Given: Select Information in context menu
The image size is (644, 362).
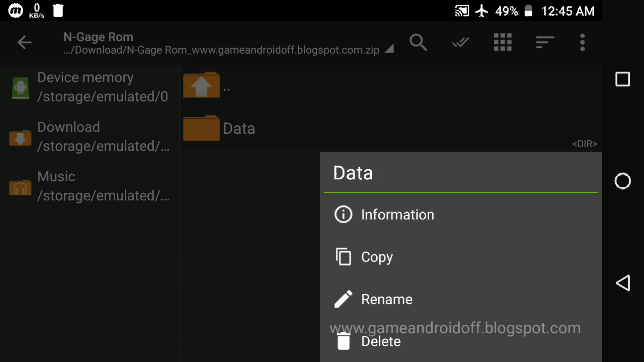Looking at the screenshot, I should (397, 215).
